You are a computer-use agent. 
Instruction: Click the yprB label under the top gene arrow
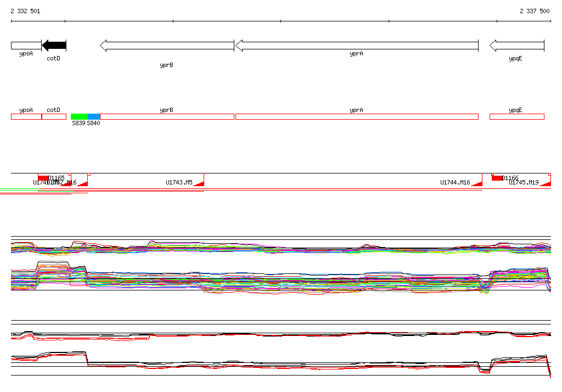(167, 65)
